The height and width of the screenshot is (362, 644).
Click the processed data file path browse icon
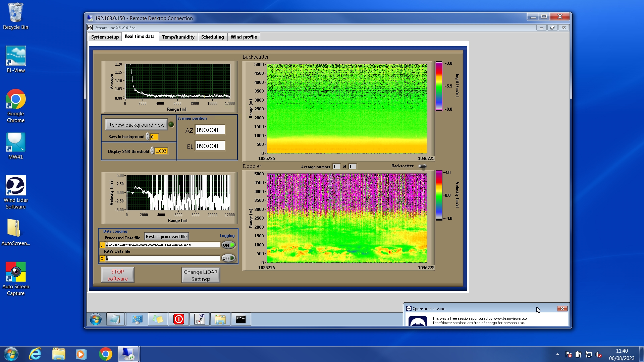[107, 245]
